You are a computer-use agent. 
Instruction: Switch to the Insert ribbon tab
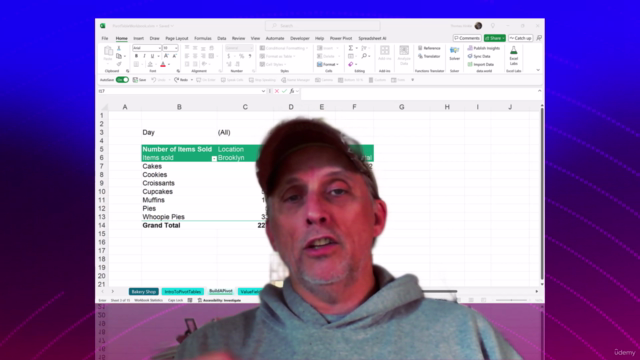point(138,38)
